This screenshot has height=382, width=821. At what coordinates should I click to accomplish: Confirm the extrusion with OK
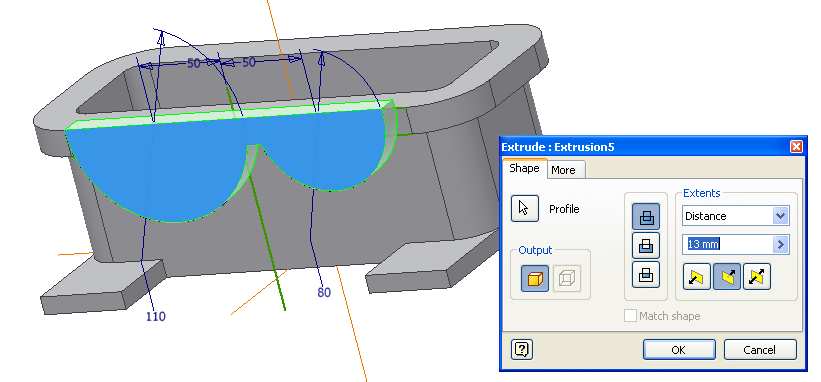tap(679, 350)
